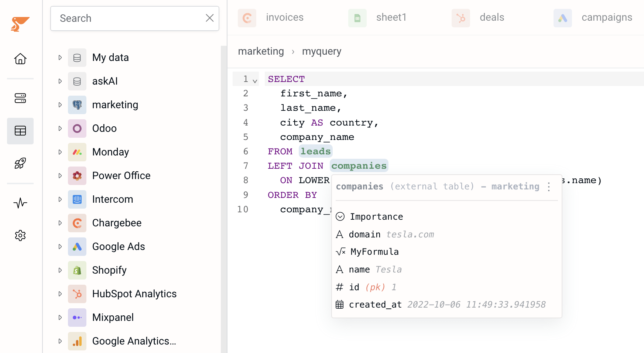The height and width of the screenshot is (353, 644).
Task: Click the rocket icon in left rail
Action: point(20,163)
